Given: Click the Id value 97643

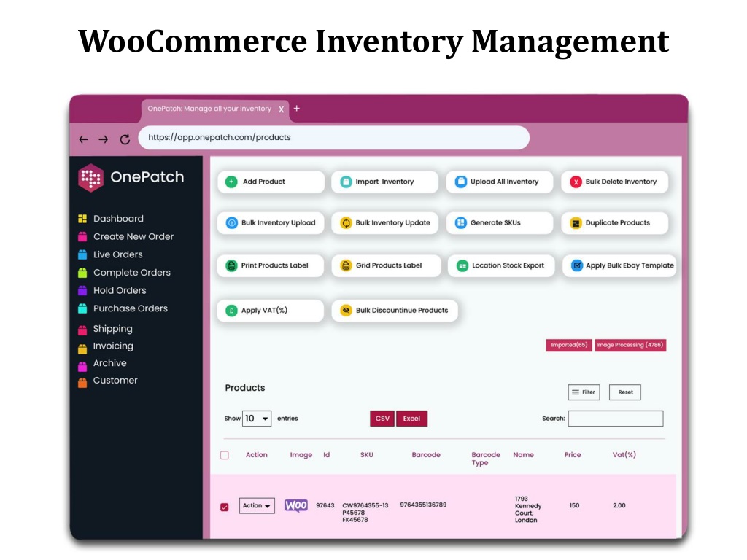Looking at the screenshot, I should click(x=325, y=506).
